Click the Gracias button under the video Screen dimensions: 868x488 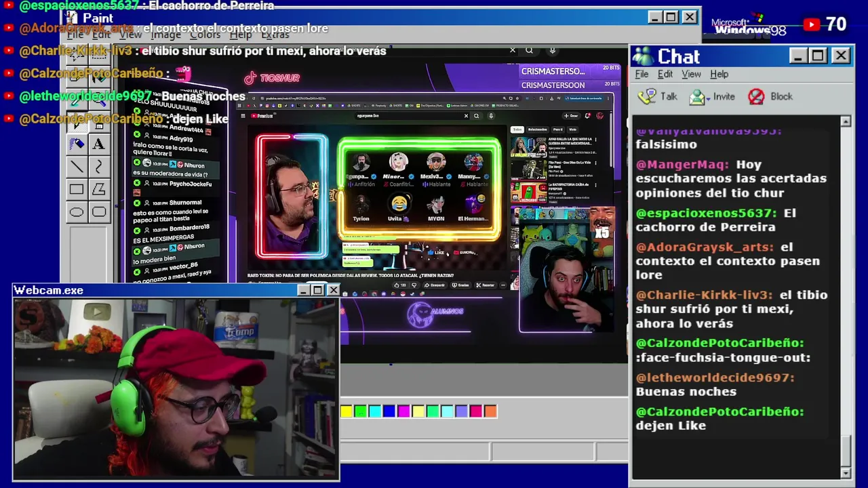461,285
